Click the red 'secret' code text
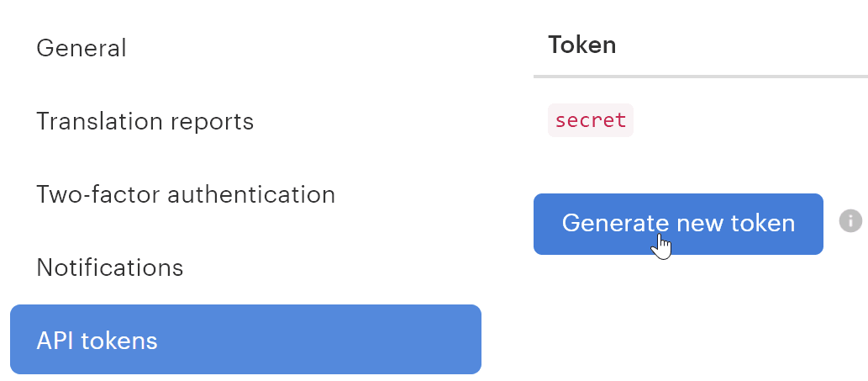Screen dimensions: 868x381 pos(591,120)
